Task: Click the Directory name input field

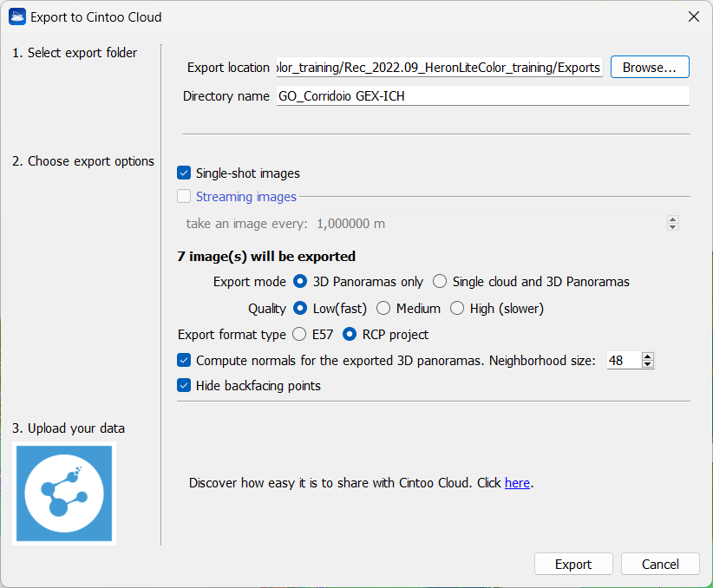Action: coord(481,96)
